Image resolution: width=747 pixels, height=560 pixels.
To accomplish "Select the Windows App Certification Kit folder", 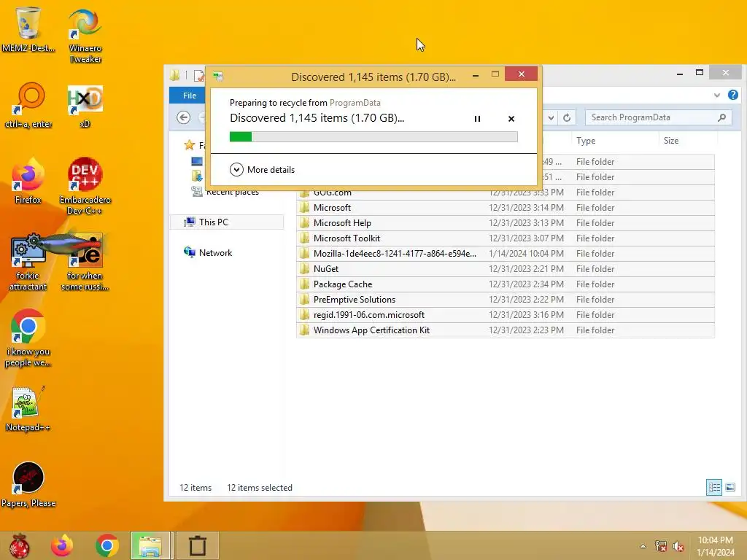I will point(505,330).
